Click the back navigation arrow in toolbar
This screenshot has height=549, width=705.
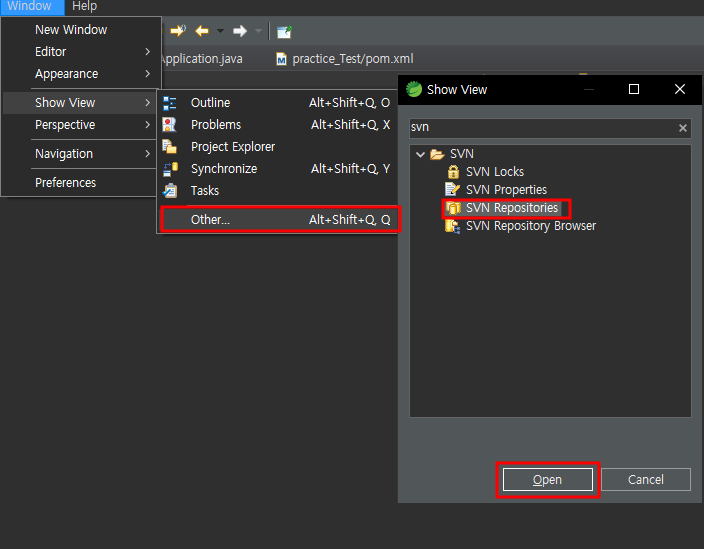click(202, 31)
